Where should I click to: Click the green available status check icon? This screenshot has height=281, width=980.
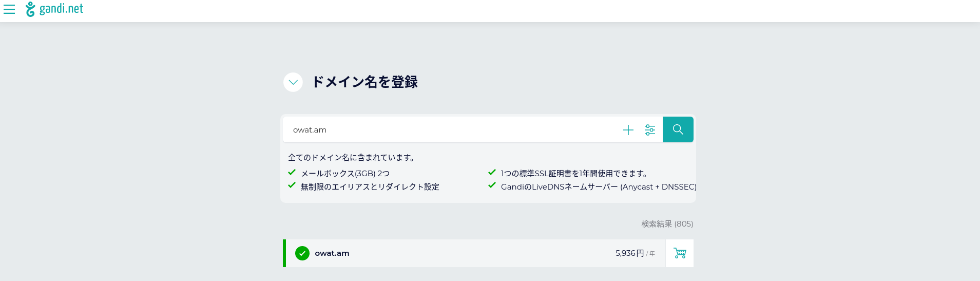point(302,253)
